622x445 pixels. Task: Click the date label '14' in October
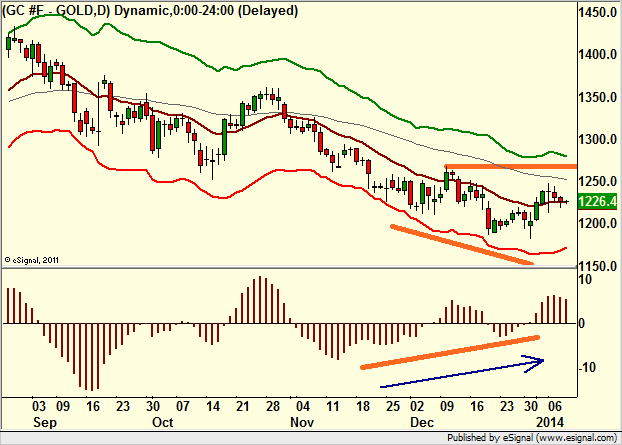coord(213,407)
